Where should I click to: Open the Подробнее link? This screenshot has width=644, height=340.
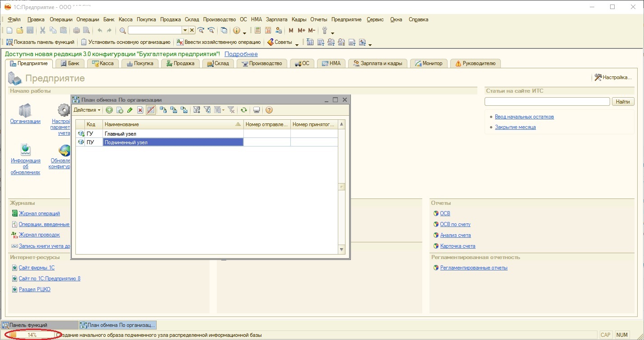(241, 54)
